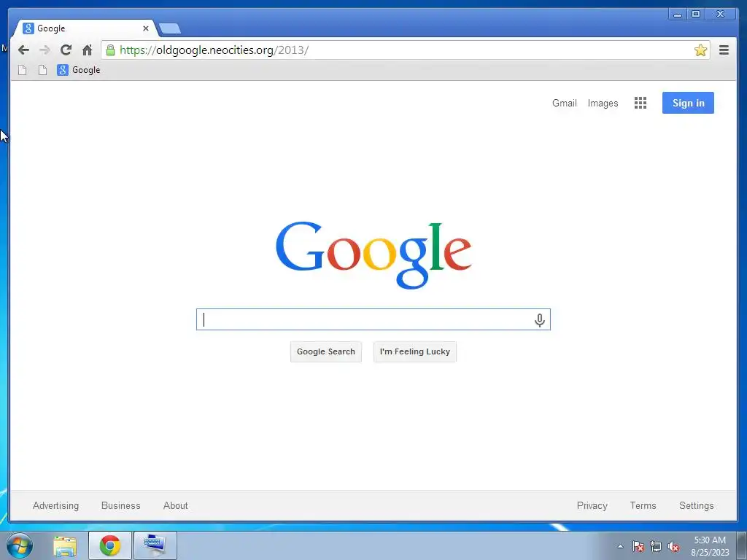Open the Business footer link
This screenshot has width=747, height=560.
pyautogui.click(x=121, y=506)
